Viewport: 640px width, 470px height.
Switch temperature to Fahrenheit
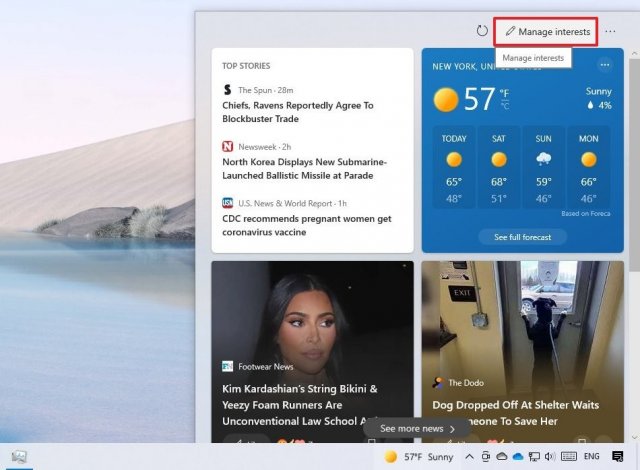pyautogui.click(x=504, y=93)
